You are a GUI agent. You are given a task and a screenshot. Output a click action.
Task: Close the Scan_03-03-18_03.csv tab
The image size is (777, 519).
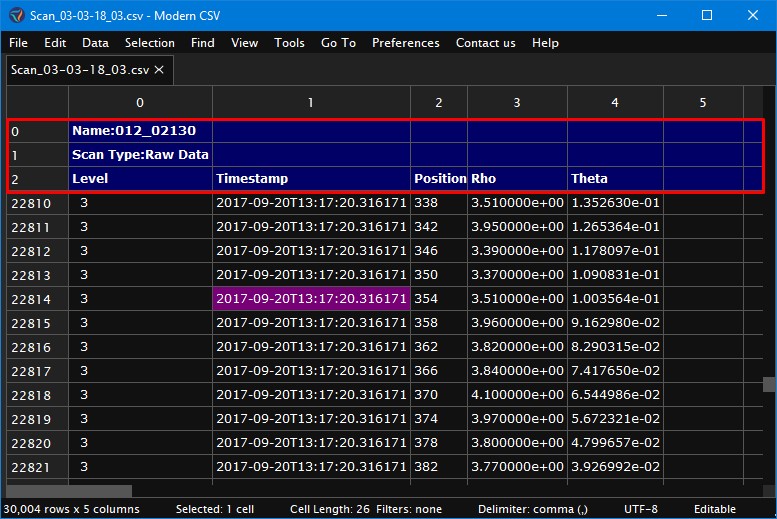coord(159,70)
